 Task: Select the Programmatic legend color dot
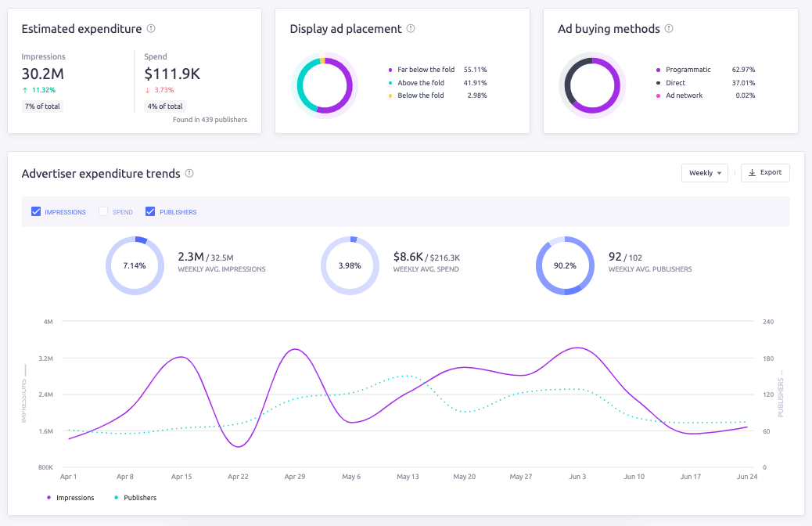tap(658, 70)
